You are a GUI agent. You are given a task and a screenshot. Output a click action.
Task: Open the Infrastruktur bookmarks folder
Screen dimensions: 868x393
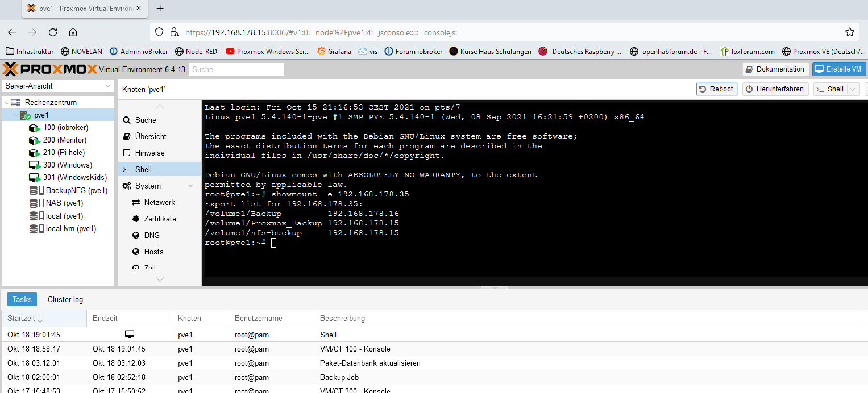click(x=28, y=51)
